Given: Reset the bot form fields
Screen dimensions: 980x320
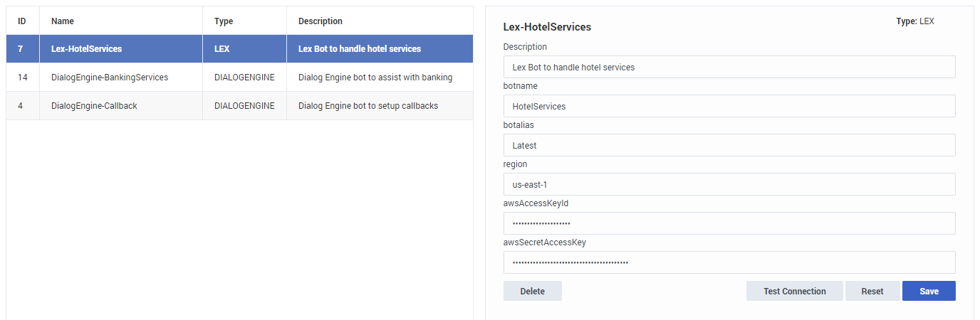Looking at the screenshot, I should tap(872, 291).
